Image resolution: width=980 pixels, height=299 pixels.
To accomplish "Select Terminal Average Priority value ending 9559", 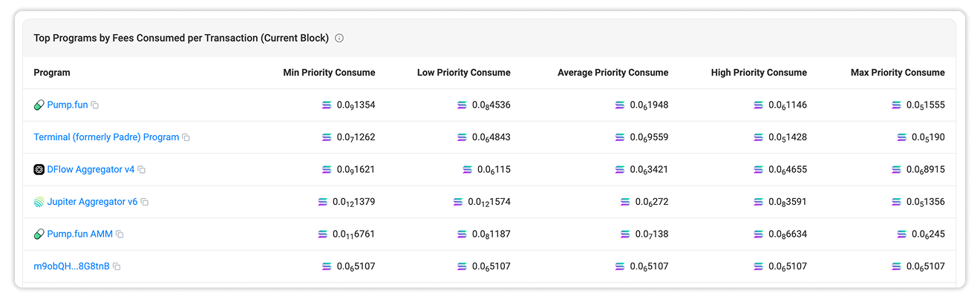I will 650,137.
